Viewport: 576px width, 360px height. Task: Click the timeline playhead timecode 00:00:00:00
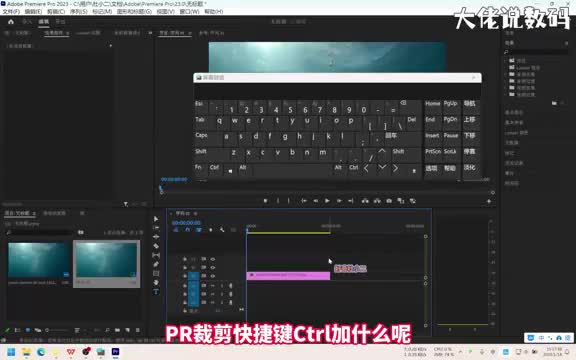pyautogui.click(x=186, y=223)
